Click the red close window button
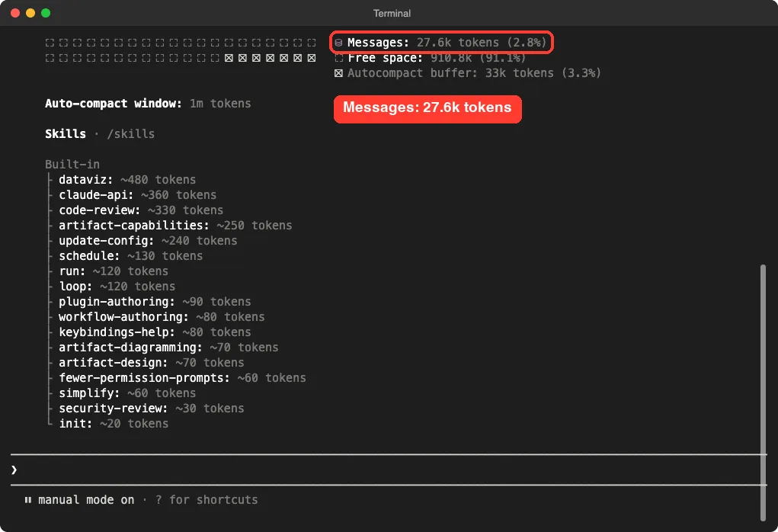 15,13
